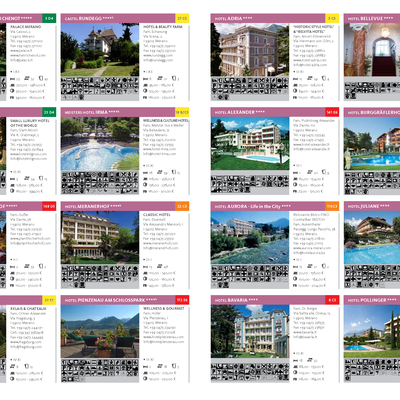Click the orange map code badge on Hotel Aurora
This screenshot has width=400, height=400.
tap(332, 206)
